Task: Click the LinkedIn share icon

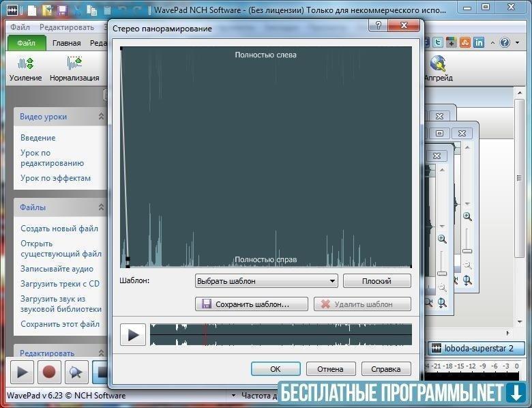Action: coord(479,42)
